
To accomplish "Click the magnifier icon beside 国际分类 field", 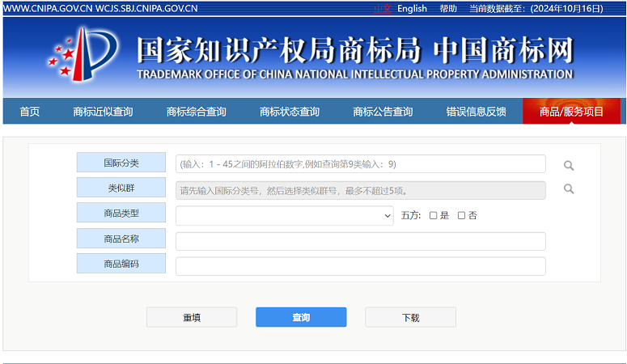I will coord(569,165).
